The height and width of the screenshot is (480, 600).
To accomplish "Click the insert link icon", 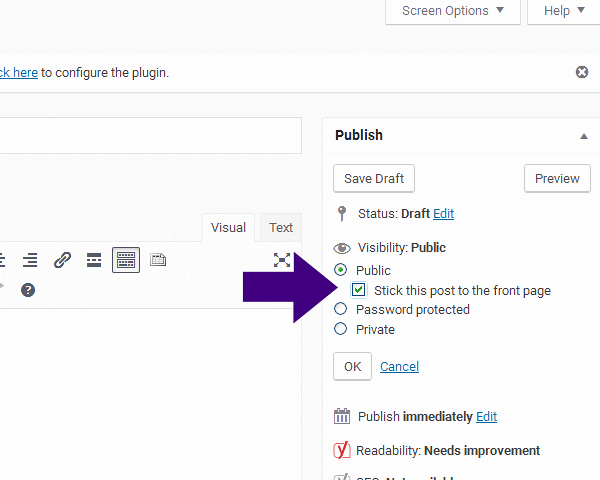I will pos(62,260).
